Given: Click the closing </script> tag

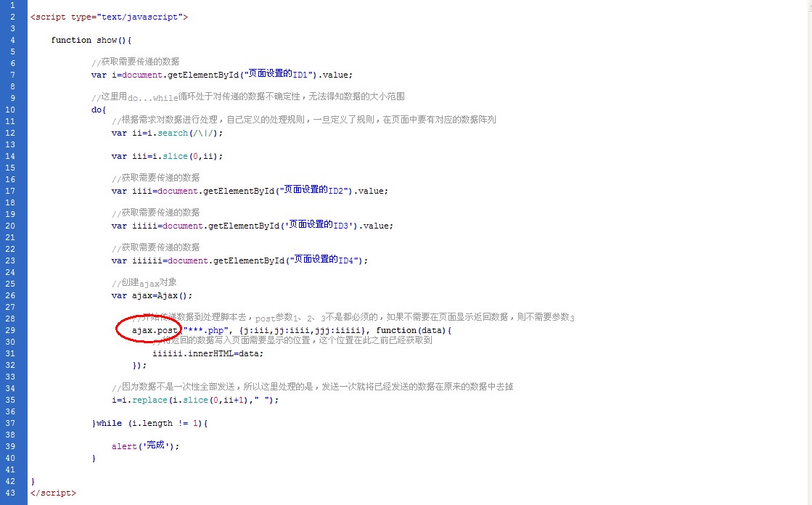Looking at the screenshot, I should click(52, 493).
